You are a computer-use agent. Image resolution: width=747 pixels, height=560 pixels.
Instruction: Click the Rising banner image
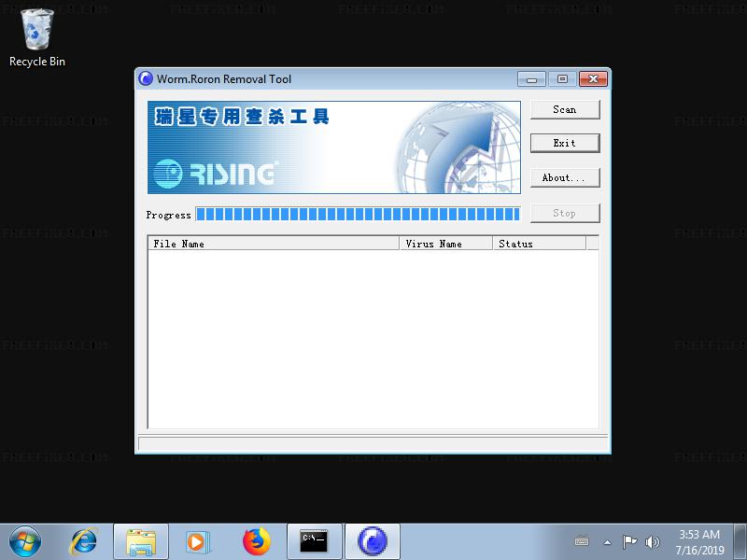334,147
